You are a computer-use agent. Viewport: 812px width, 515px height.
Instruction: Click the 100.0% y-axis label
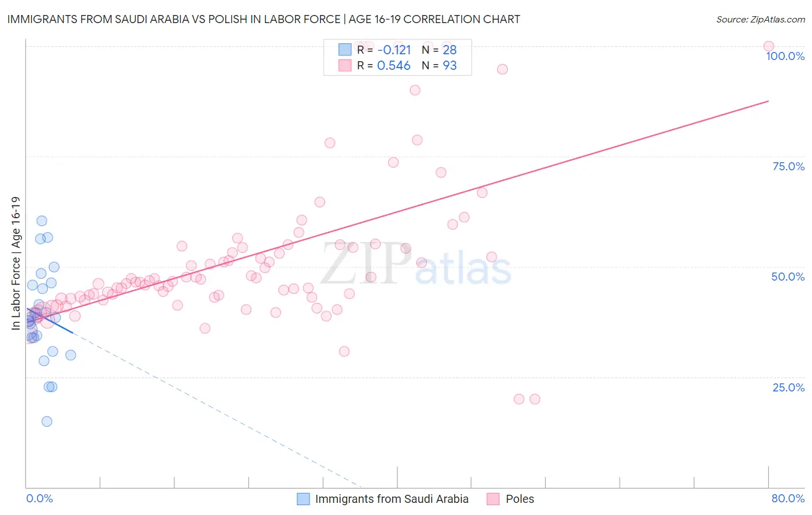pyautogui.click(x=785, y=56)
